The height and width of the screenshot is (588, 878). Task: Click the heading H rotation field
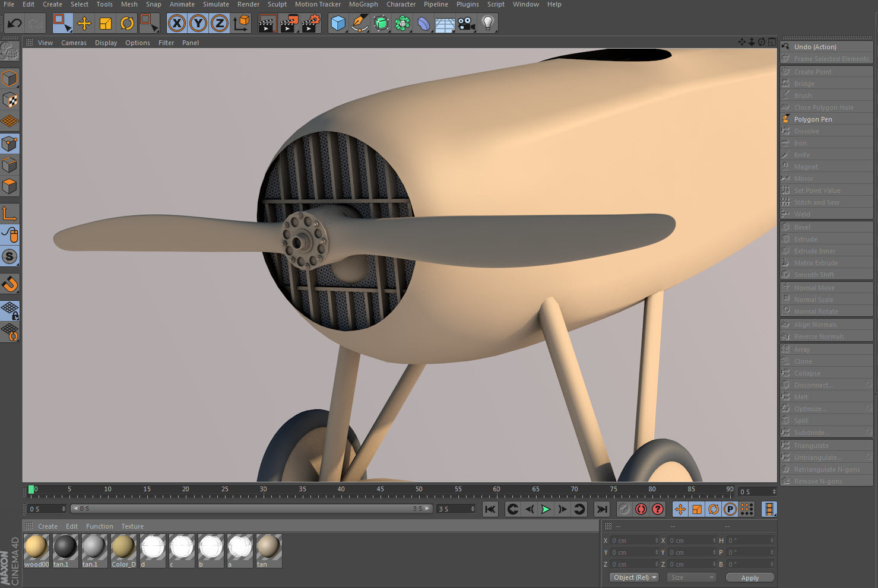click(x=750, y=541)
